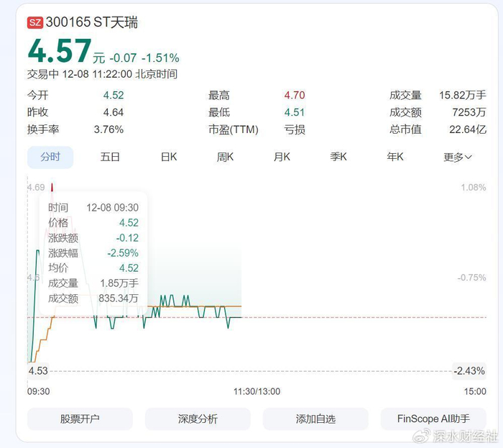Click the 300165 ST天瑞 stock title
The height and width of the screenshot is (448, 503).
[x=92, y=22]
